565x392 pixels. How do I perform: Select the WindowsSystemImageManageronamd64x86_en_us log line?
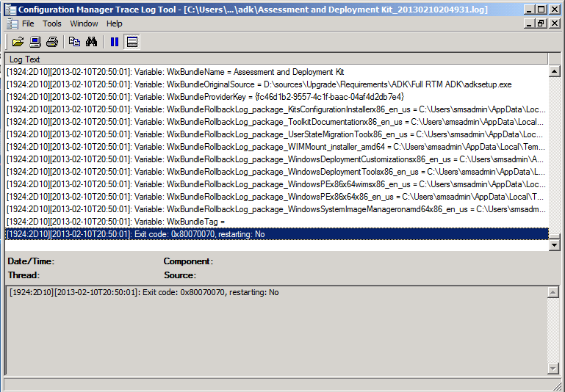(x=277, y=209)
